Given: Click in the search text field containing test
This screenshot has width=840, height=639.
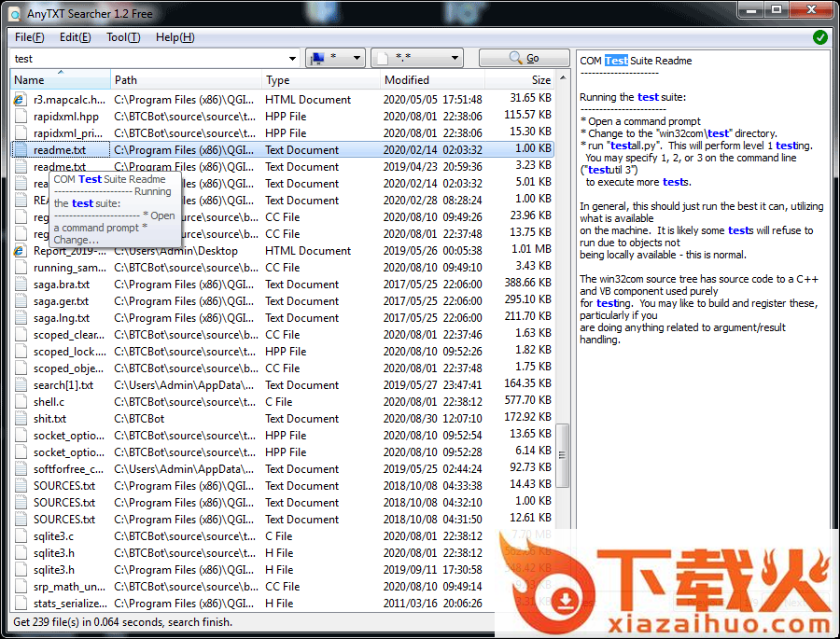Looking at the screenshot, I should pos(149,59).
